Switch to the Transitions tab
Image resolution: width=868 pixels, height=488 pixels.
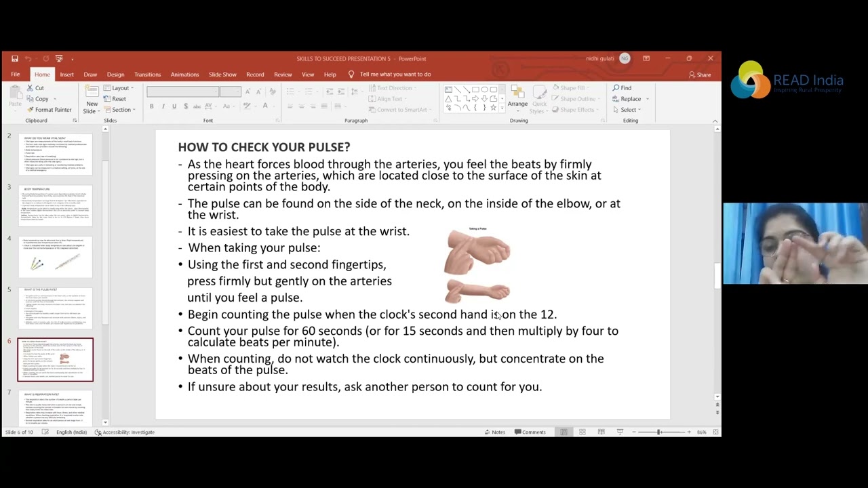click(x=147, y=75)
